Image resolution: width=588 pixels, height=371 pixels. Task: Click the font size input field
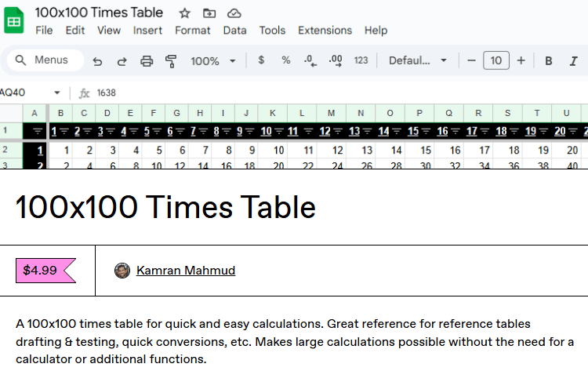tap(495, 60)
